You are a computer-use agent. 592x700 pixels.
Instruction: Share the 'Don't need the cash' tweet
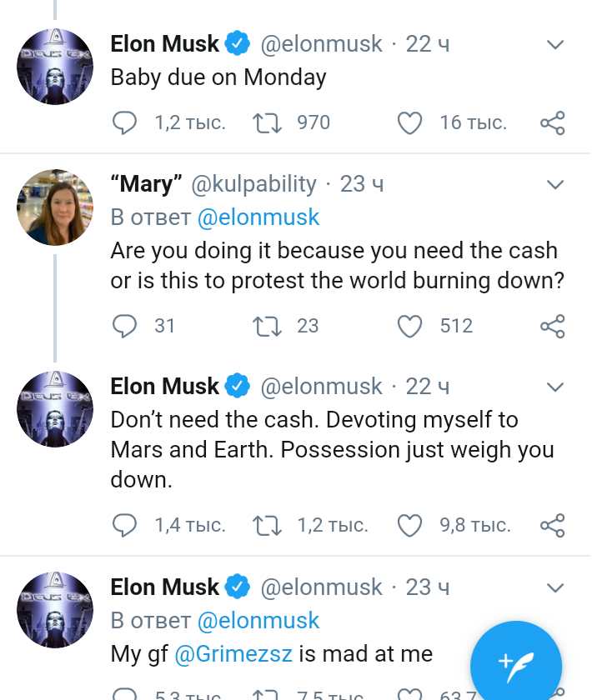(553, 525)
